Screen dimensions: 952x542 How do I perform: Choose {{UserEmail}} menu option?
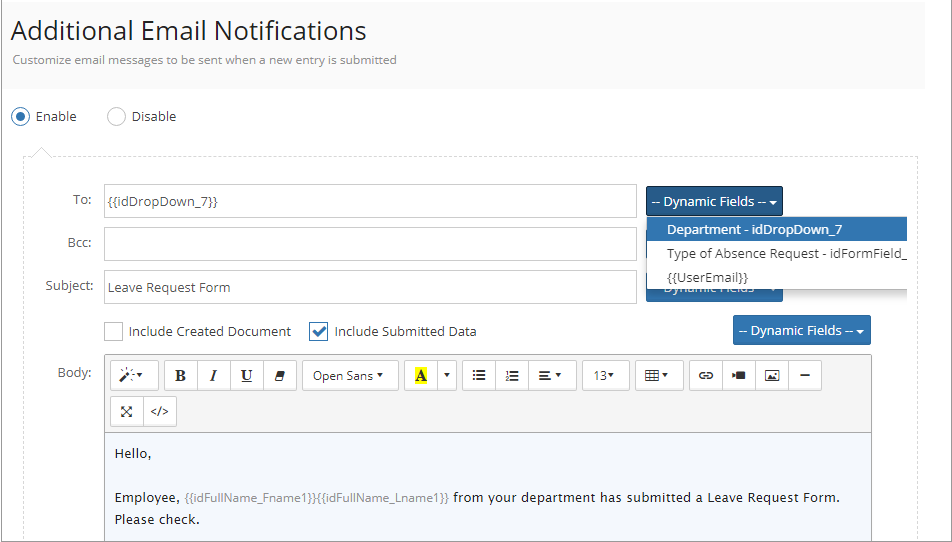point(777,277)
